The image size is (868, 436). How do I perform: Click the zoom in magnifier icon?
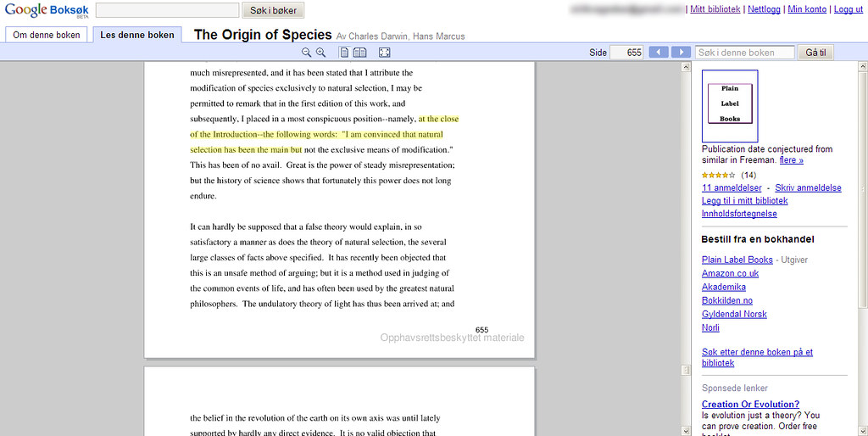(x=320, y=53)
